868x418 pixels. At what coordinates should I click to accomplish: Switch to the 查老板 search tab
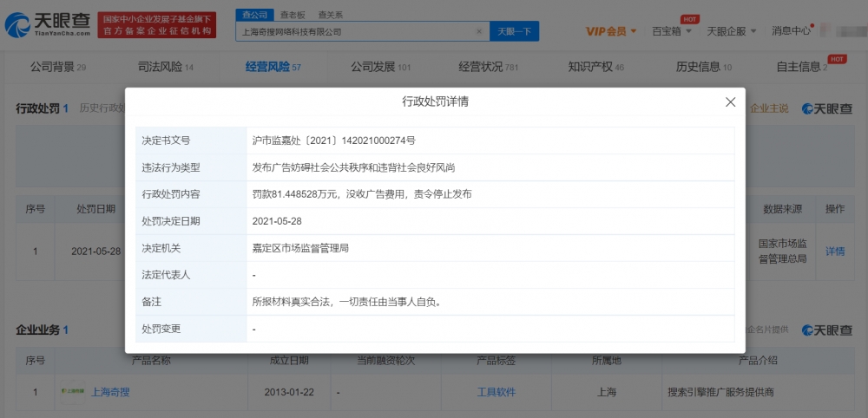291,15
